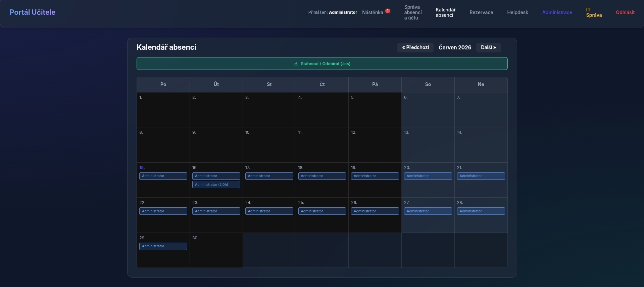
Task: Open the Administrator (2.0h) entry on day 16
Action: click(x=216, y=184)
